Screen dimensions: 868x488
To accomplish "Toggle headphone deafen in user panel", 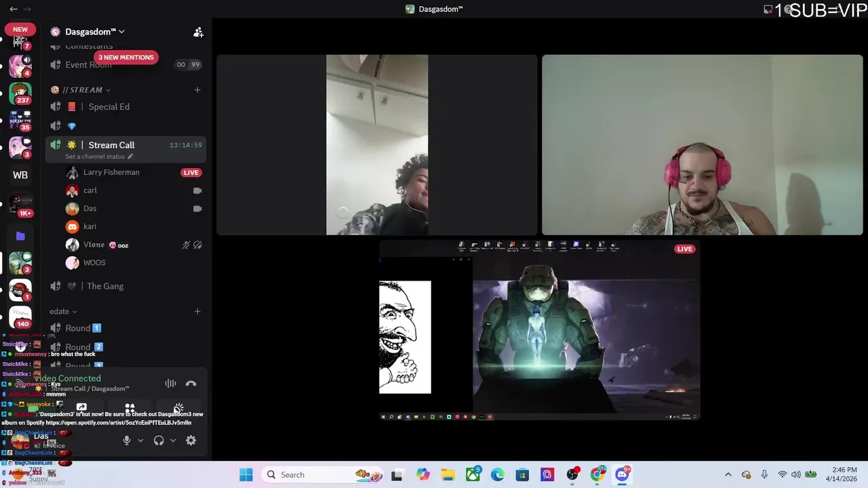I will click(159, 441).
